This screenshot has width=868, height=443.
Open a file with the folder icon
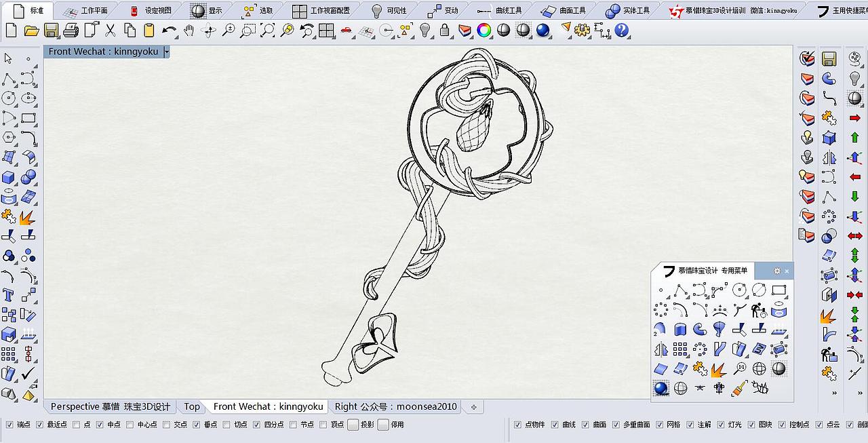point(32,31)
